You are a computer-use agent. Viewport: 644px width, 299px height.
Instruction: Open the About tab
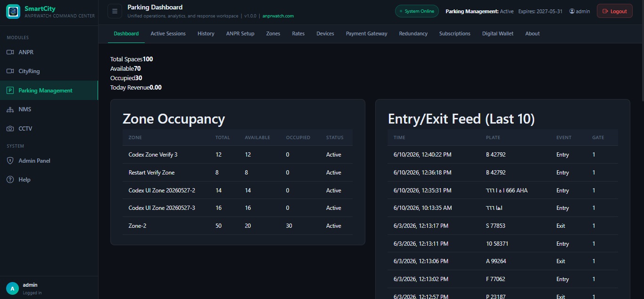pos(533,33)
